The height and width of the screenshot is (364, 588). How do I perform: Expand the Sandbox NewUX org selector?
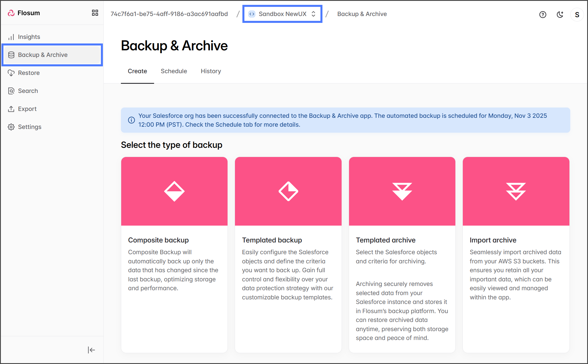282,14
